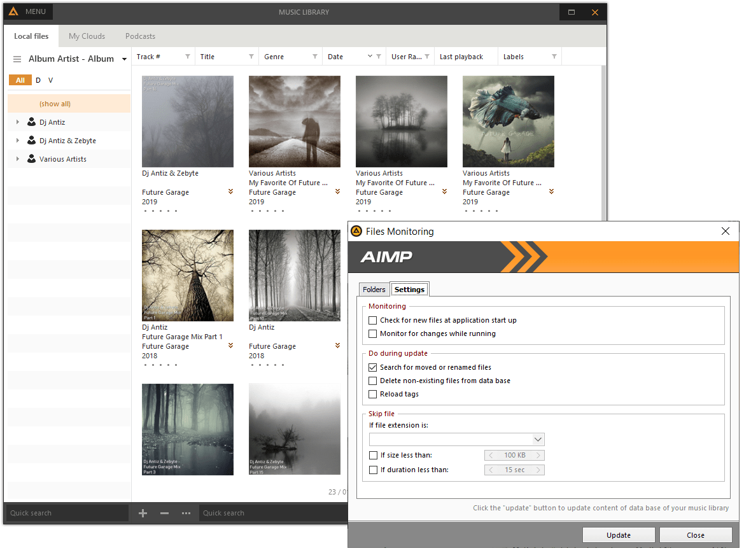Switch to the Podcasts tab
The height and width of the screenshot is (560, 751).
coord(140,36)
